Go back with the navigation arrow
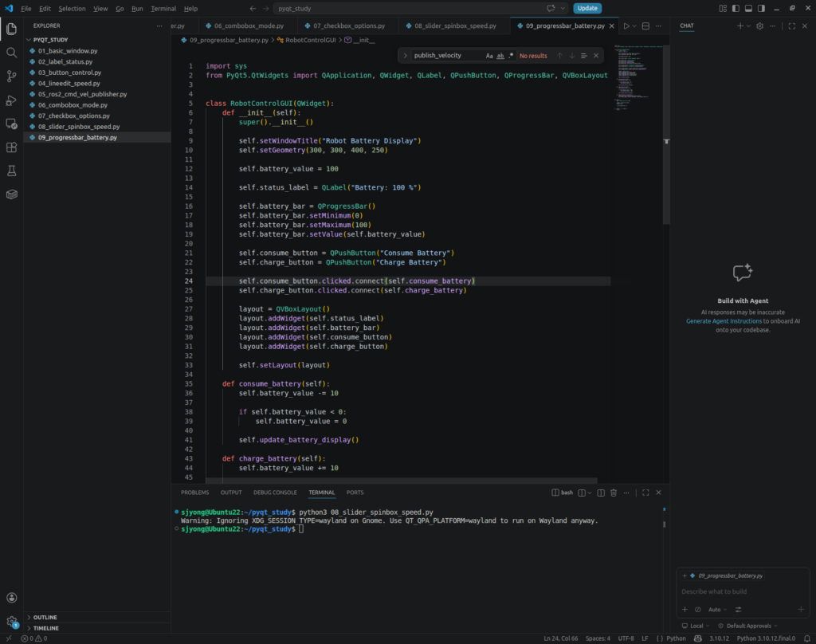816x644 pixels. point(253,8)
